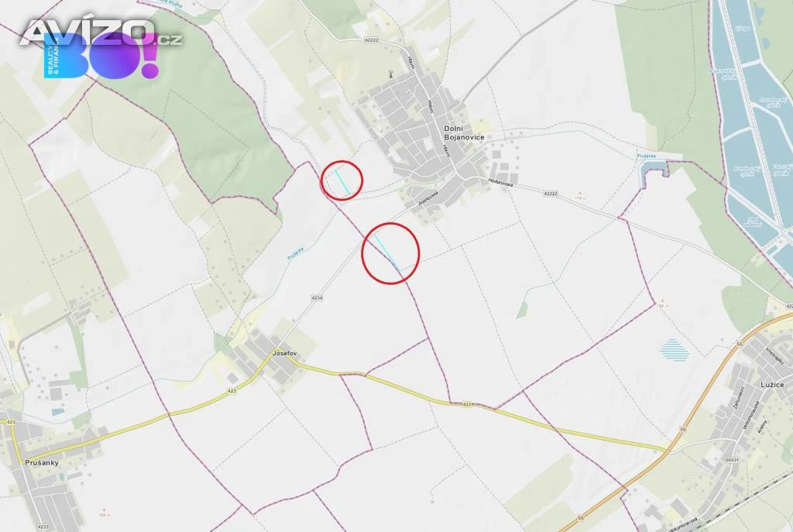Click the Prušánka stream label

[x=295, y=253]
